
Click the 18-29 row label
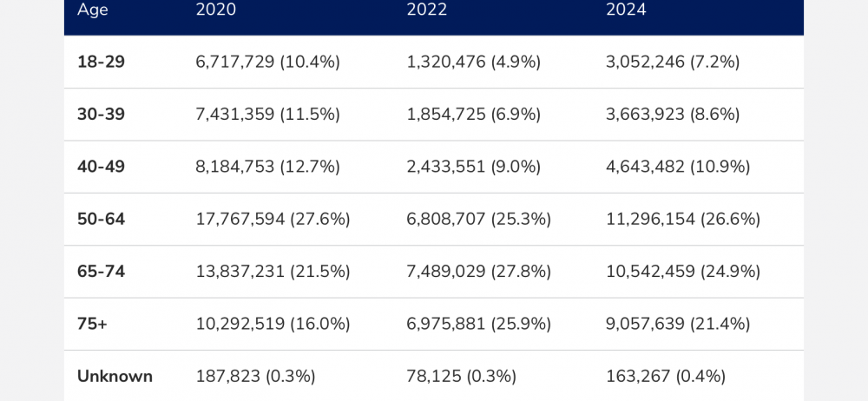pyautogui.click(x=101, y=62)
